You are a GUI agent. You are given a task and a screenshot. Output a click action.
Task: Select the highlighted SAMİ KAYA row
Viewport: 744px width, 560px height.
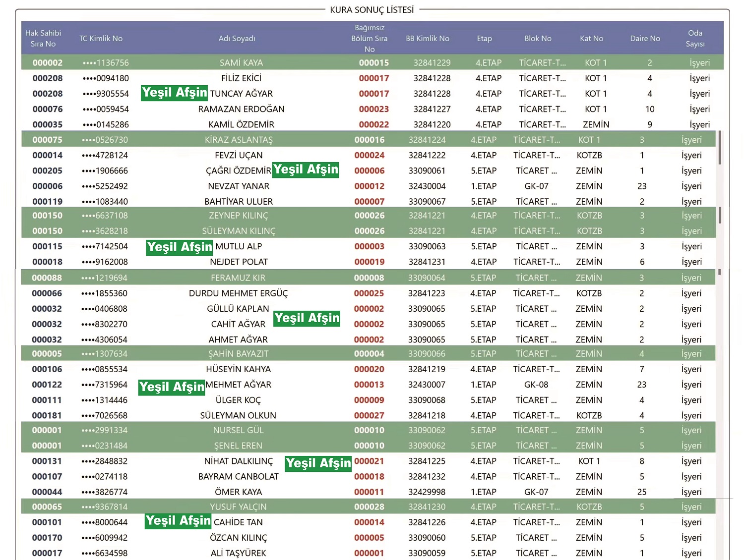pyautogui.click(x=241, y=63)
